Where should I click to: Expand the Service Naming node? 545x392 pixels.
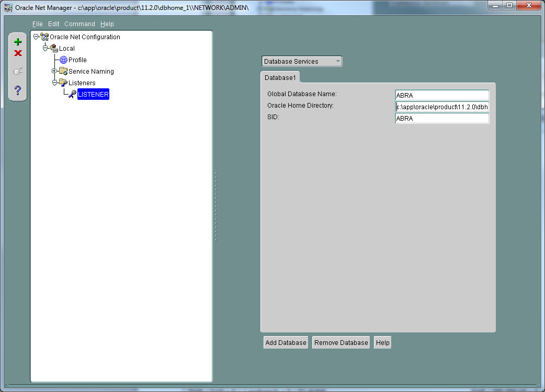[x=54, y=71]
